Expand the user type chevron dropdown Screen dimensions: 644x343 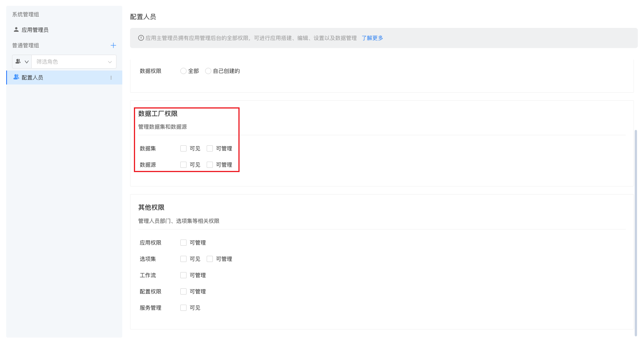pos(27,62)
